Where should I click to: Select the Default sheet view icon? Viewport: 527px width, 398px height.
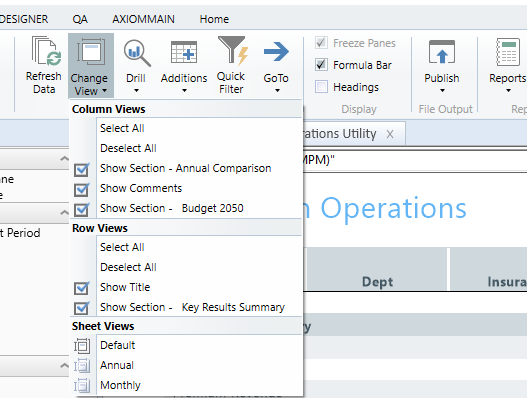pyautogui.click(x=82, y=346)
